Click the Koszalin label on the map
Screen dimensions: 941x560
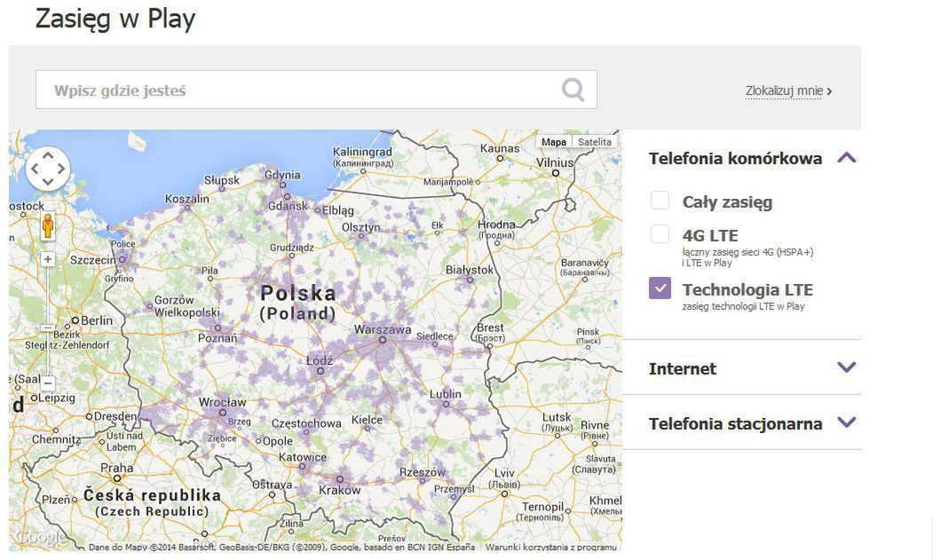point(187,199)
